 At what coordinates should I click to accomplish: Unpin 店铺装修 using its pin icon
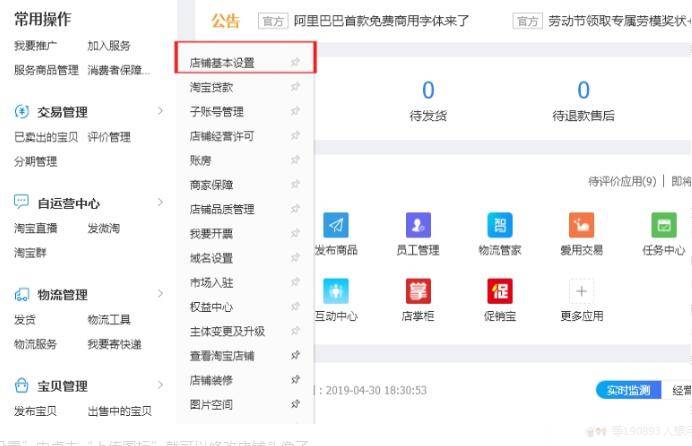pyautogui.click(x=295, y=379)
